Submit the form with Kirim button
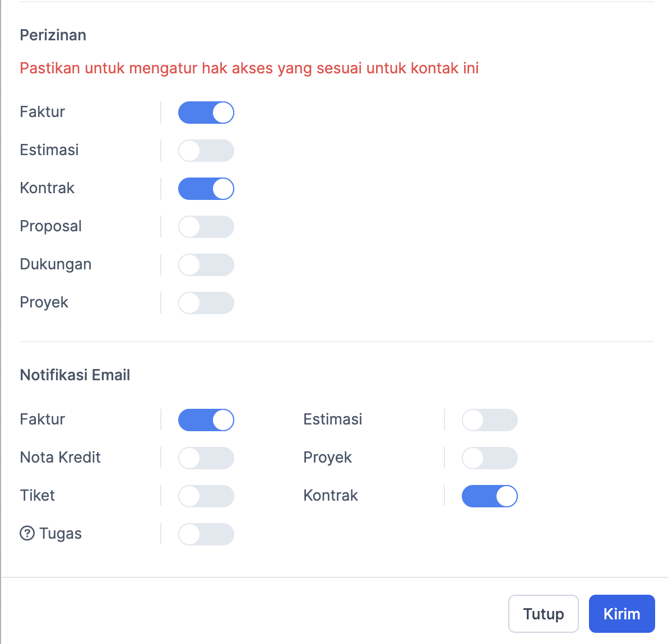This screenshot has height=644, width=668. click(621, 614)
